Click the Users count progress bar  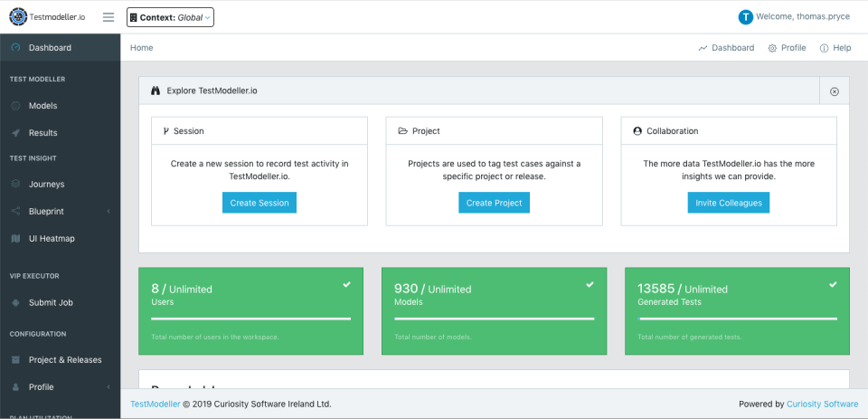coord(250,319)
